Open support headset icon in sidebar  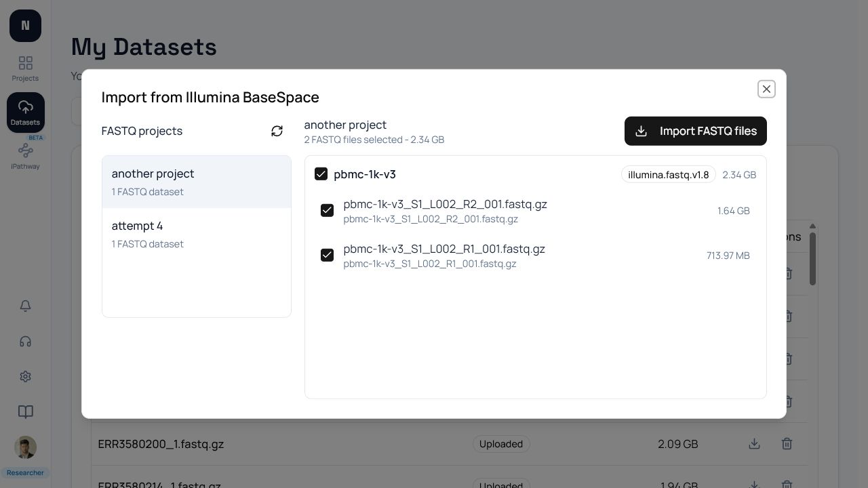(x=25, y=342)
